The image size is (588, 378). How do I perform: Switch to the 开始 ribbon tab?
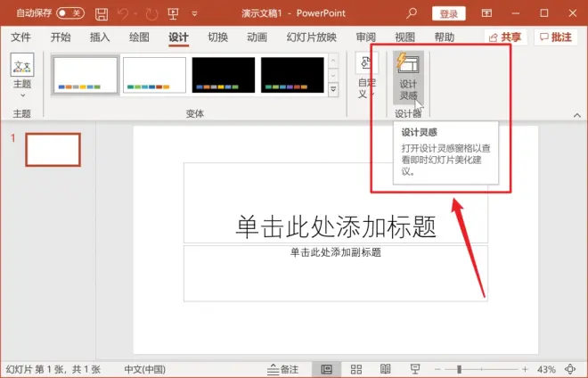point(61,37)
